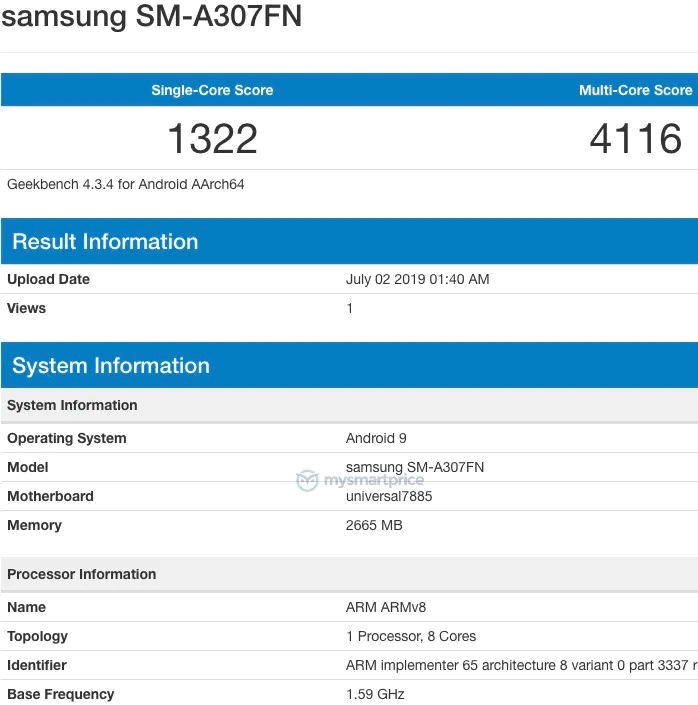This screenshot has width=698, height=705.
Task: Select the Identifier label
Action: point(37,665)
